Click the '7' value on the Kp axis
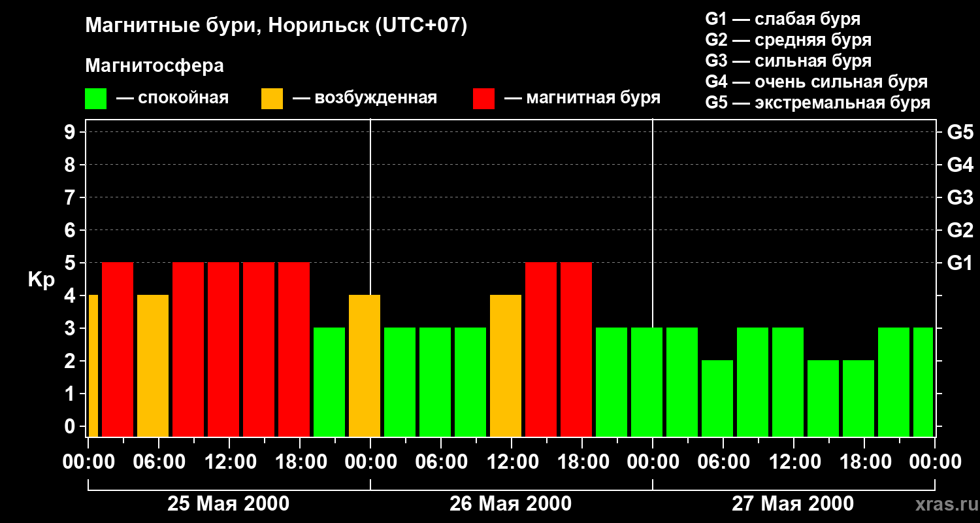 coord(71,197)
